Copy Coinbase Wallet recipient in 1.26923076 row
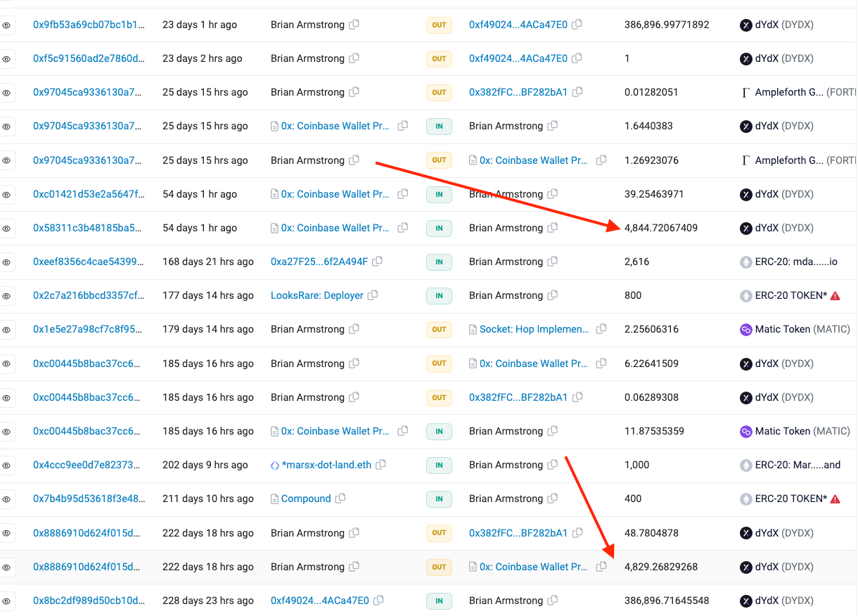 click(x=601, y=160)
